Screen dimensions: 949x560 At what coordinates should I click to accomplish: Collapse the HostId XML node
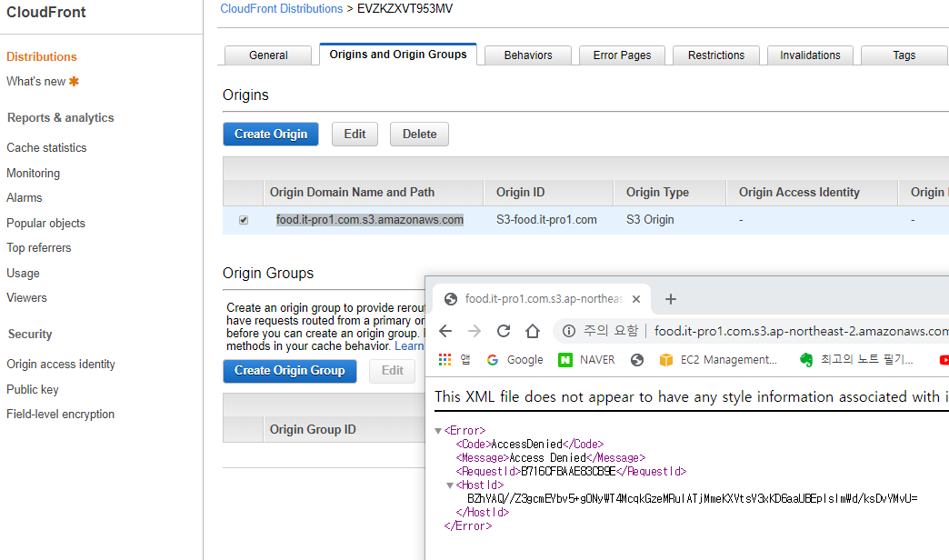(x=450, y=485)
